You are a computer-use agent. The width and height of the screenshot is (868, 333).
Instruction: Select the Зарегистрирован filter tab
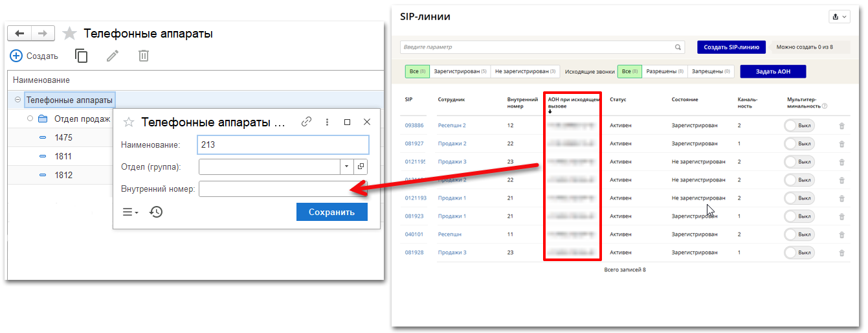460,71
